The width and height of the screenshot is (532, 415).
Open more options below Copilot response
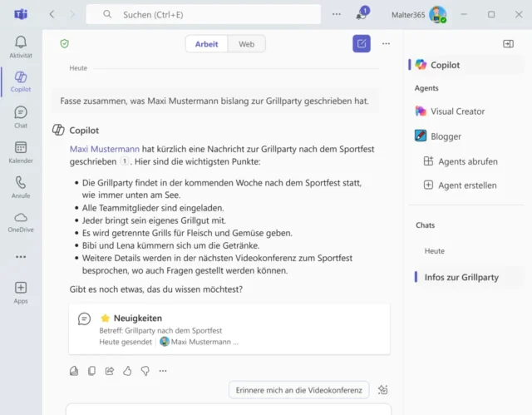[163, 371]
